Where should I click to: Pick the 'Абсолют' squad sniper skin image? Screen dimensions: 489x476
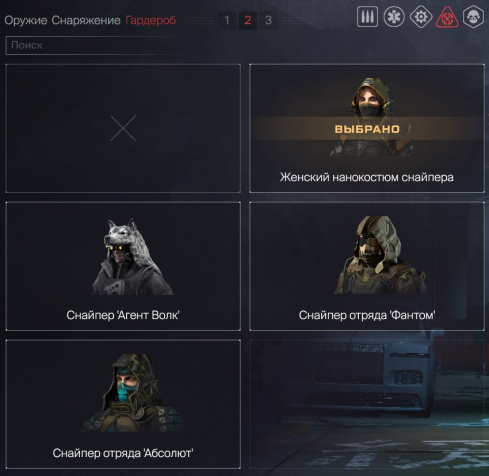[132, 393]
